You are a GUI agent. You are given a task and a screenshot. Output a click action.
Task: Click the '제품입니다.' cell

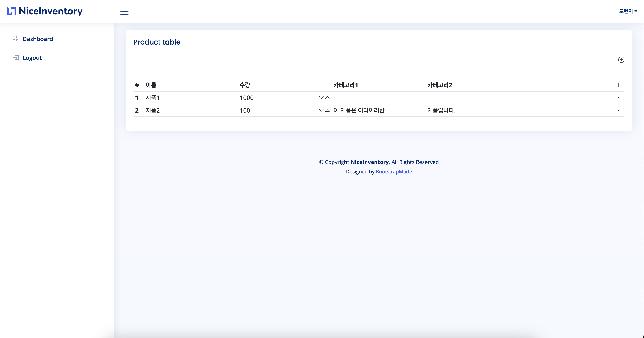(x=442, y=110)
